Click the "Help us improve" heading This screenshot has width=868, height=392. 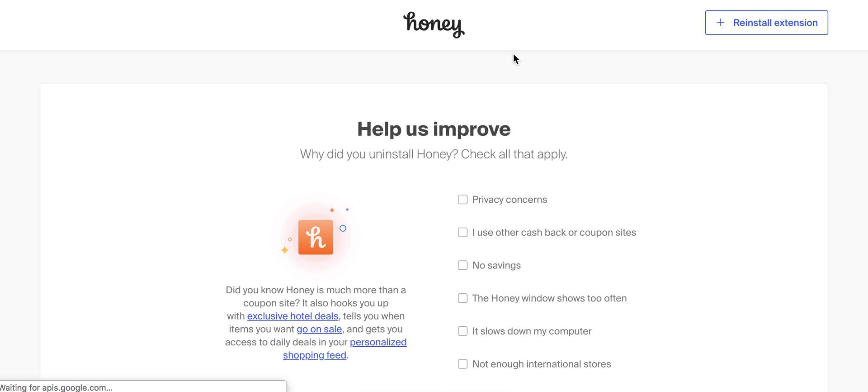tap(434, 129)
